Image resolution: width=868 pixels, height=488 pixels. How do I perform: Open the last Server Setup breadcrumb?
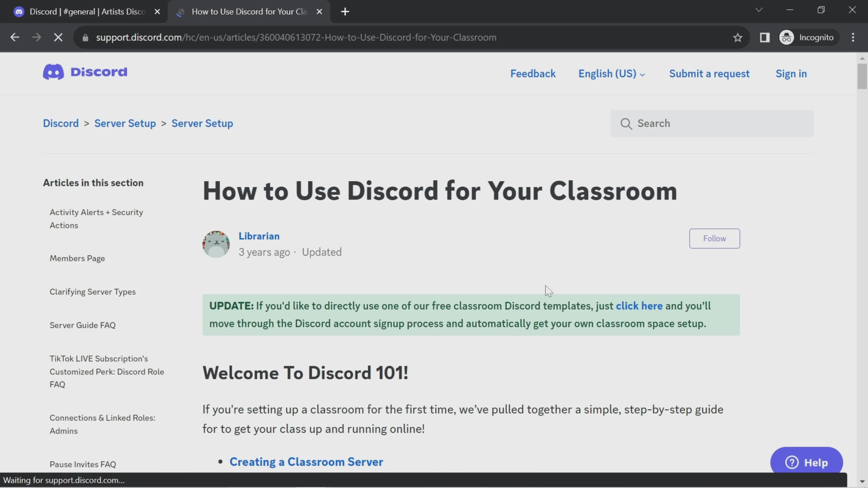point(202,123)
